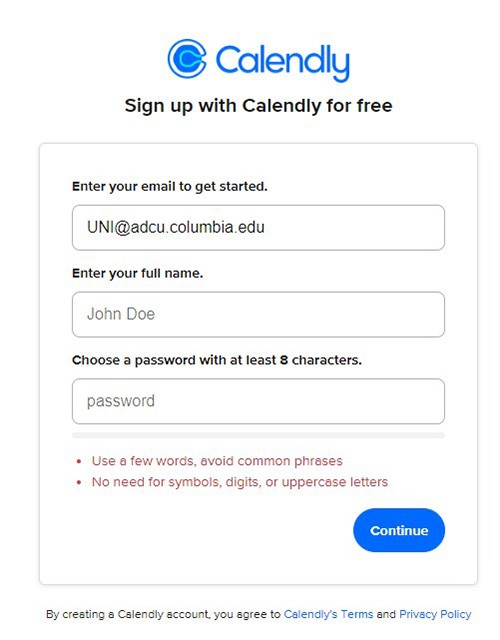Click the 'No need for symbols' password hint
500x640 pixels.
coord(240,482)
